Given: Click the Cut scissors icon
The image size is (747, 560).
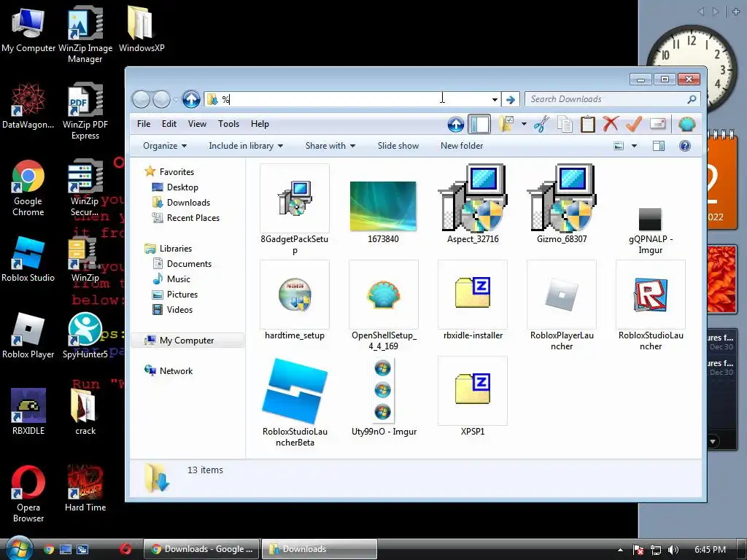Looking at the screenshot, I should [541, 124].
